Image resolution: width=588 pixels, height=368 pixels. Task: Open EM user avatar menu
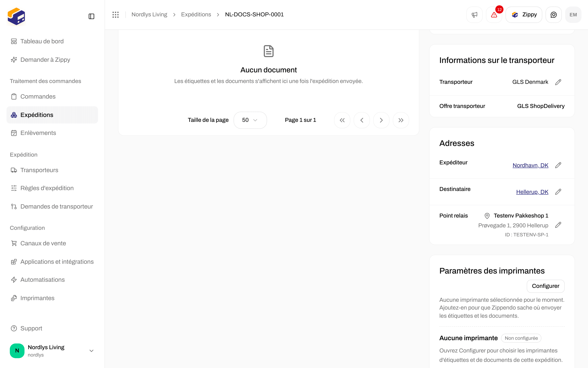pyautogui.click(x=573, y=15)
